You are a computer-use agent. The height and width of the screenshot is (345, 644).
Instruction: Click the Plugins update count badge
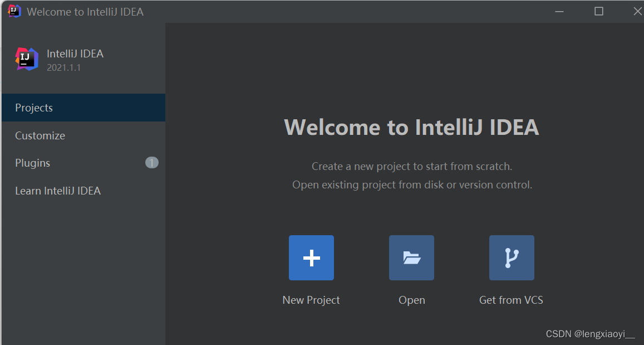(151, 163)
